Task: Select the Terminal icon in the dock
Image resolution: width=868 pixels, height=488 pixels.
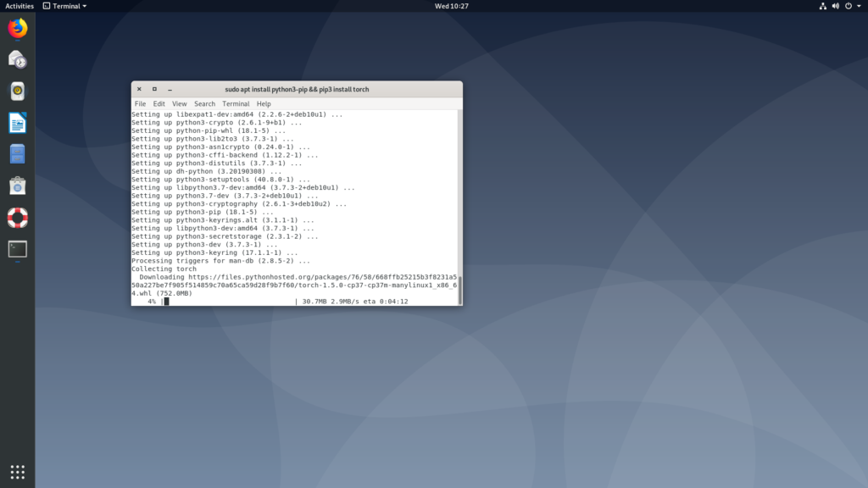Action: coord(18,249)
